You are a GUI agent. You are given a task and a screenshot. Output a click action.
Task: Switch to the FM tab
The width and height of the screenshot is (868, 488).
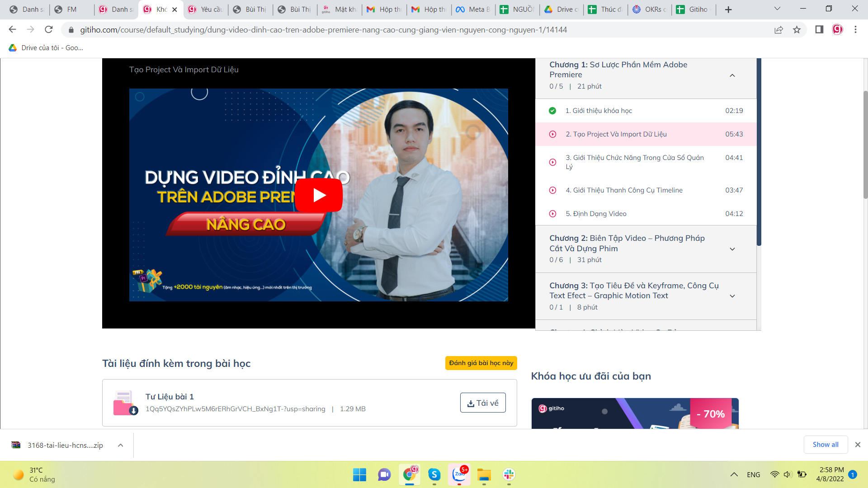point(72,9)
